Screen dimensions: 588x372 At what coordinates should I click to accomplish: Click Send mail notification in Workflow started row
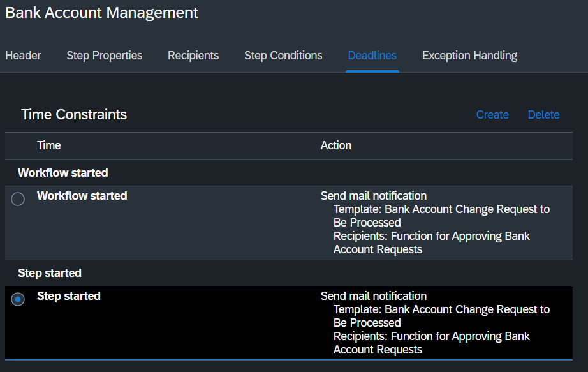pyautogui.click(x=374, y=196)
